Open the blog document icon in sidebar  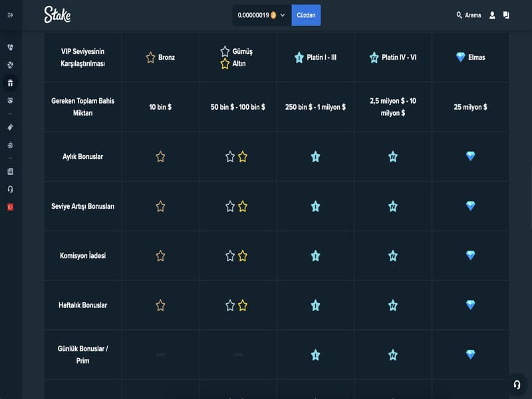(10, 171)
